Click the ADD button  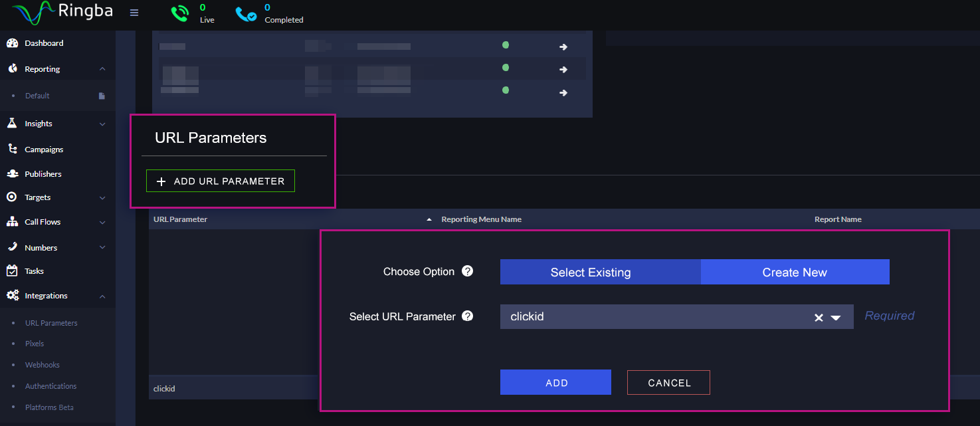[555, 382]
